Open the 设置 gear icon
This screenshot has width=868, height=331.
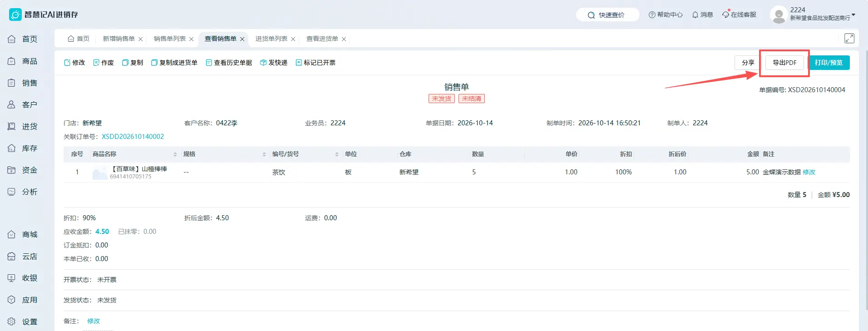click(12, 321)
